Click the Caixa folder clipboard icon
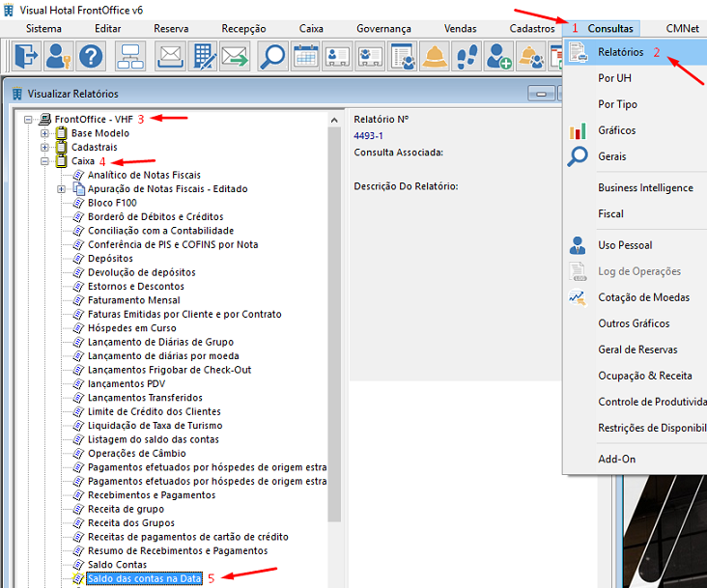Screen dimensions: 707x588 click(61, 161)
